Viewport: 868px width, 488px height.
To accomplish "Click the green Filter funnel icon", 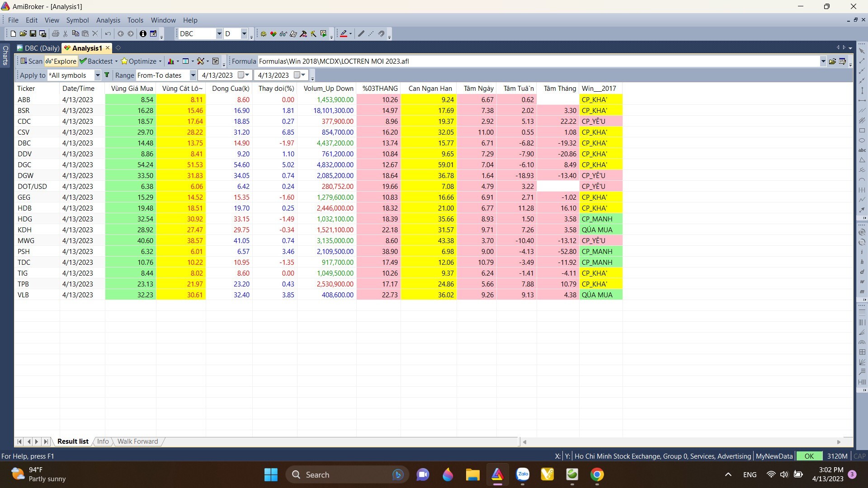I will tap(107, 75).
